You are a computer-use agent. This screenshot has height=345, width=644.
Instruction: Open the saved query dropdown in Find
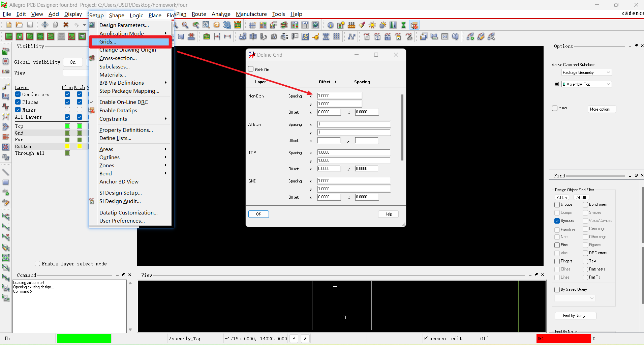575,298
